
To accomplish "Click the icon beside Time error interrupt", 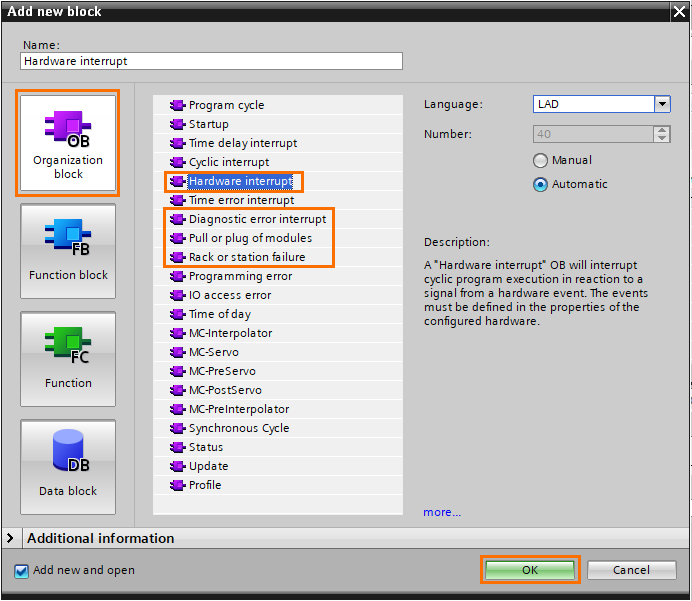I will coord(177,200).
